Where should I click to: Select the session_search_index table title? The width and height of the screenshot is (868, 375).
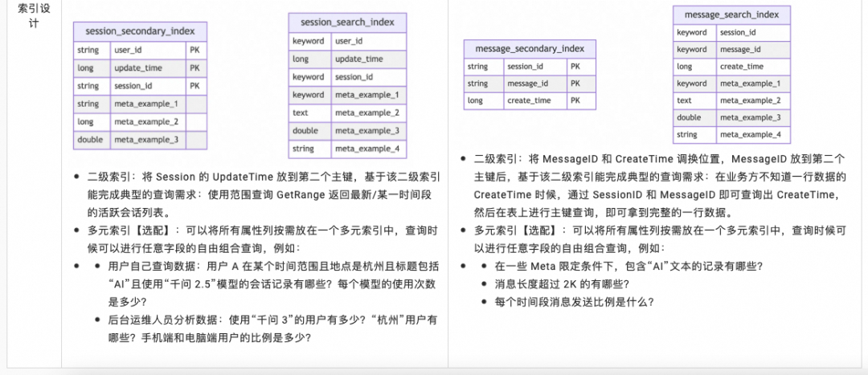coord(348,22)
